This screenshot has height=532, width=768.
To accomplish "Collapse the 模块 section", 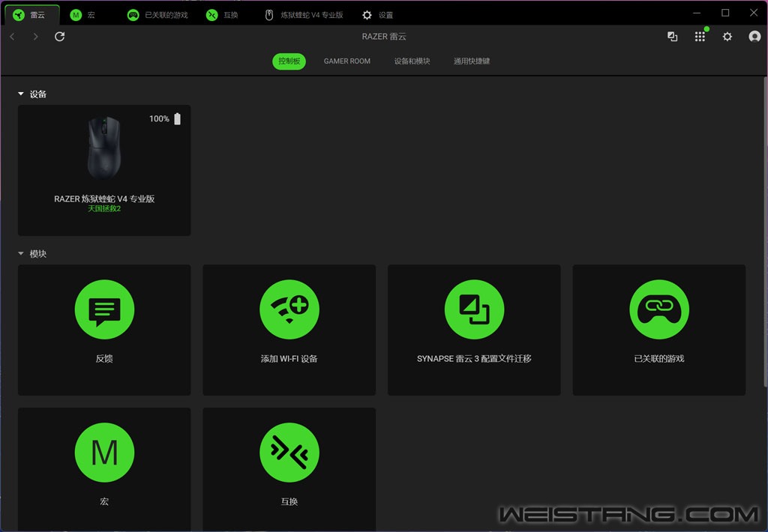I will 21,254.
